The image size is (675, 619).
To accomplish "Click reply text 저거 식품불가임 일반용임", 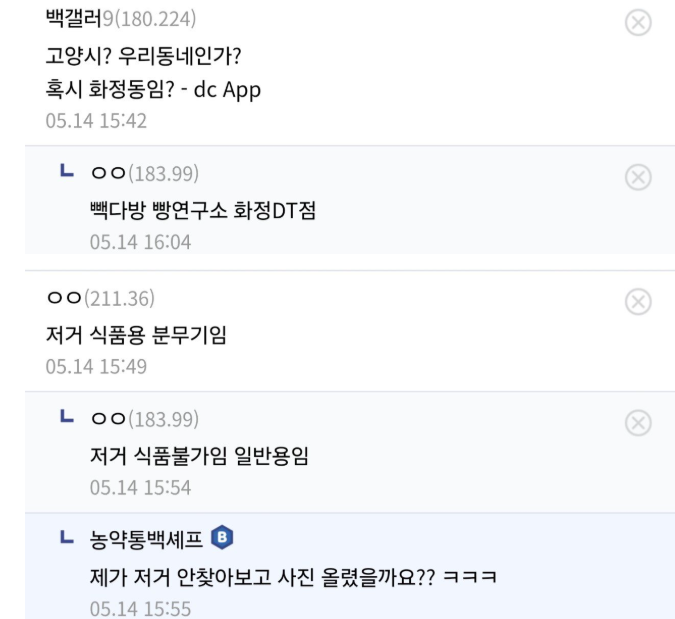I will [199, 456].
